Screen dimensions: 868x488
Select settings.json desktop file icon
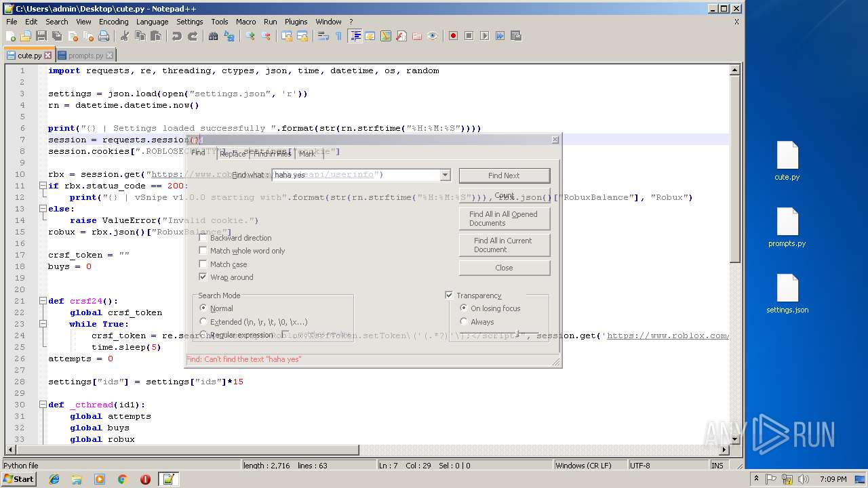coord(787,294)
